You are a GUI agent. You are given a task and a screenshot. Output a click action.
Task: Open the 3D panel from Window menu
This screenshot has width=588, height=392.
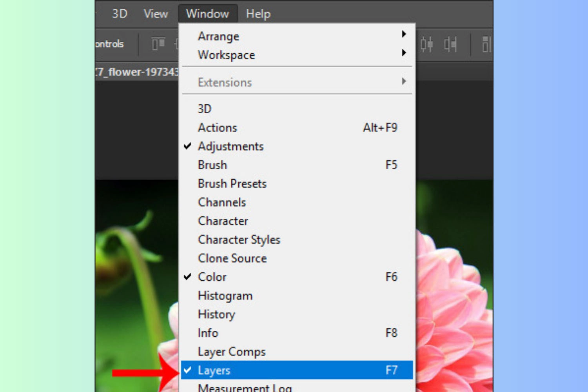297,109
